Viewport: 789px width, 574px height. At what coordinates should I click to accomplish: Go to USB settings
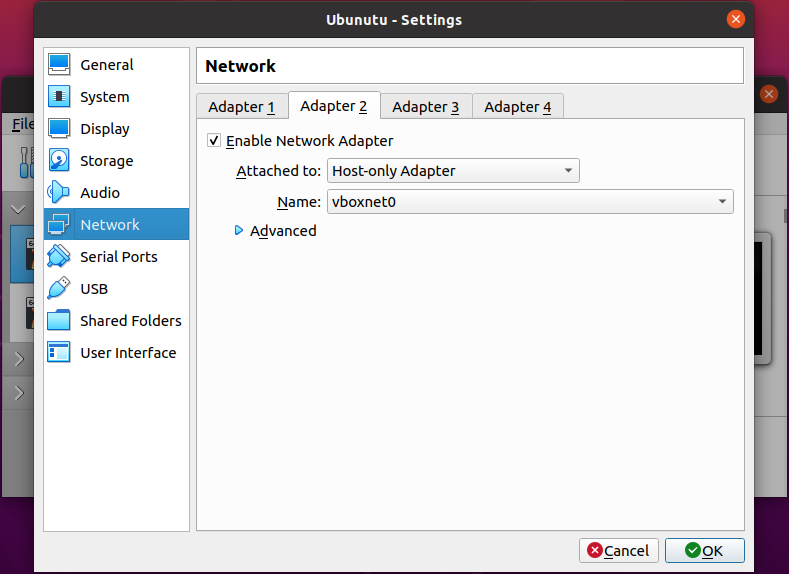click(x=116, y=289)
